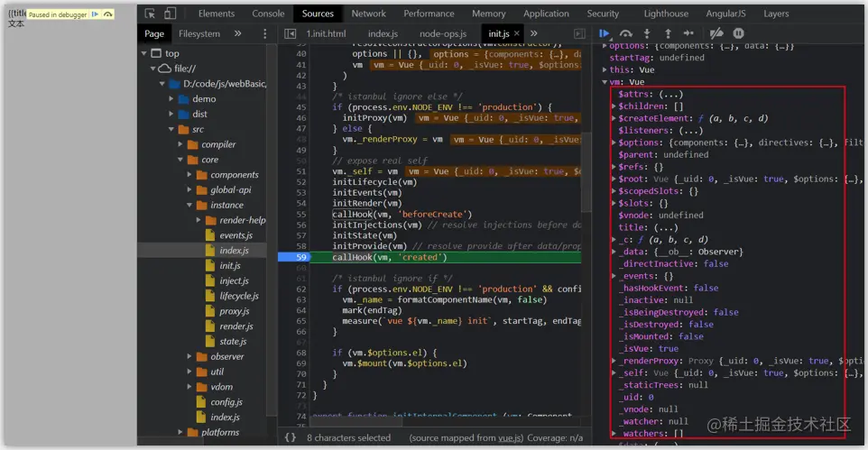Click the vue.js source mapped link
The height and width of the screenshot is (450, 868).
pyautogui.click(x=509, y=437)
